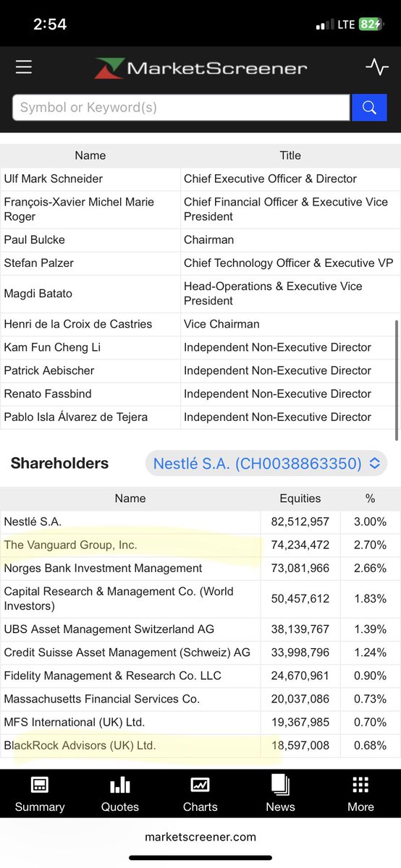
Task: Select UBS Asset Management Switzerland AG row
Action: click(200, 629)
